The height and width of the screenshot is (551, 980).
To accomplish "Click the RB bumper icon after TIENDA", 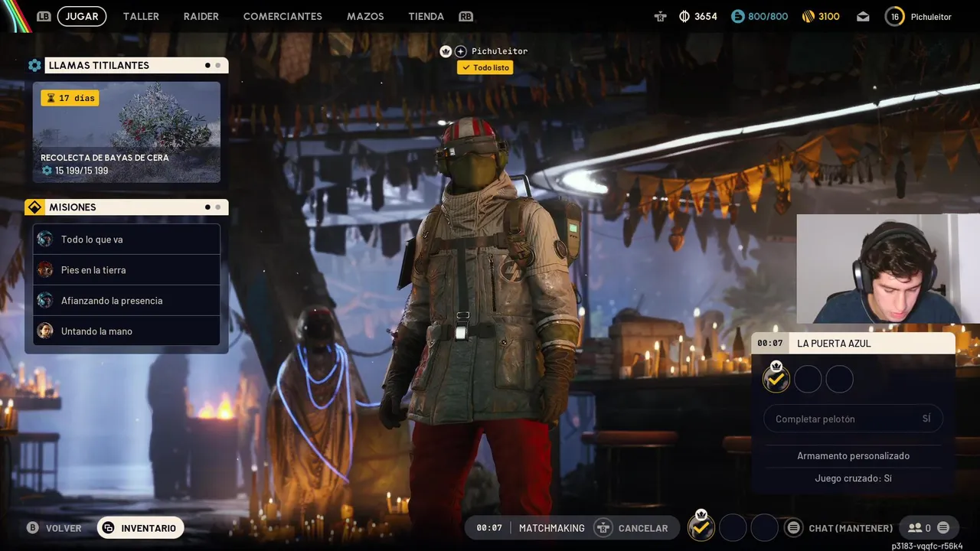I will [465, 16].
